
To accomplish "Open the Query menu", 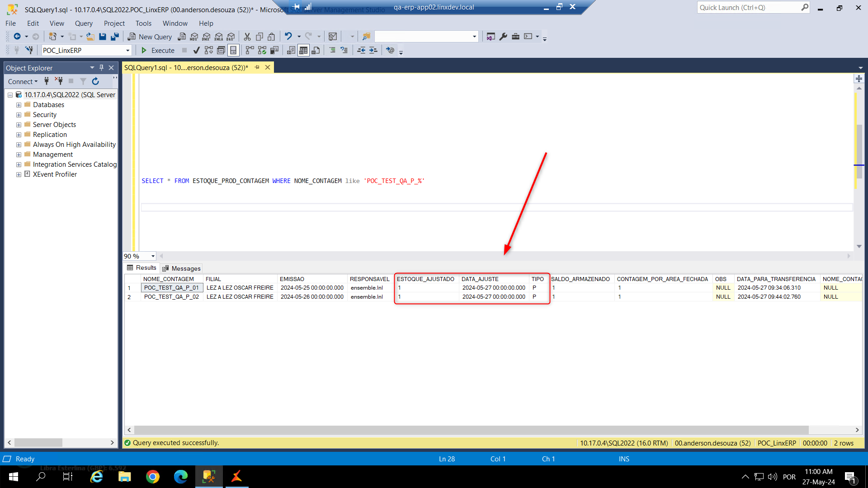I will [x=83, y=23].
